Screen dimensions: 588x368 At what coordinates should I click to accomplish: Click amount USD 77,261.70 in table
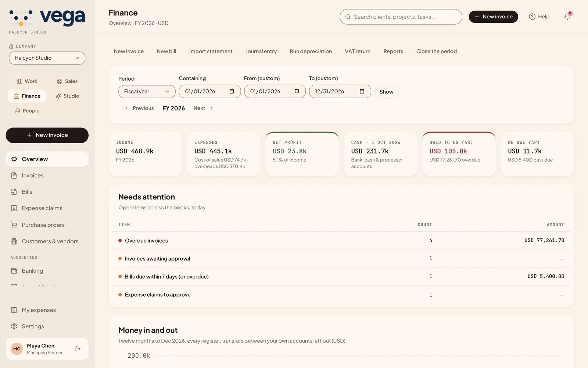click(544, 241)
